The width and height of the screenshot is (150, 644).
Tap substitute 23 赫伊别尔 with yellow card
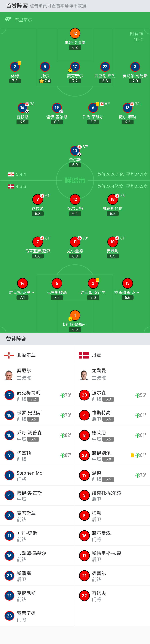point(112,455)
